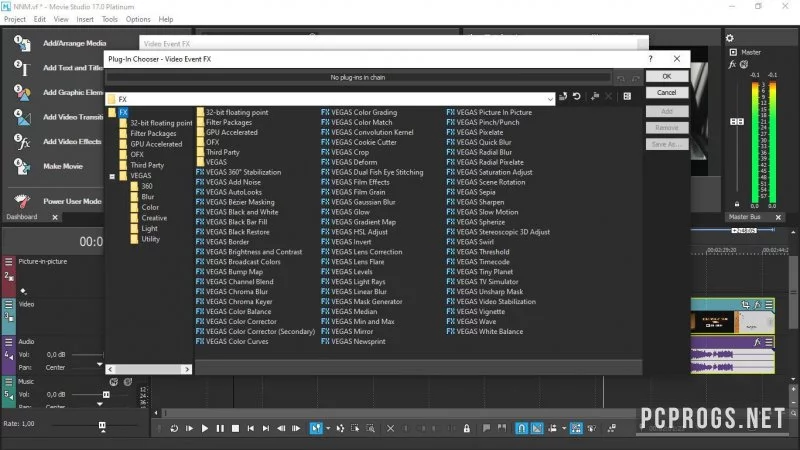Screen dimensions: 800x450
Task: Open the Picture-in-picture track menu button
Action: click(9, 262)
